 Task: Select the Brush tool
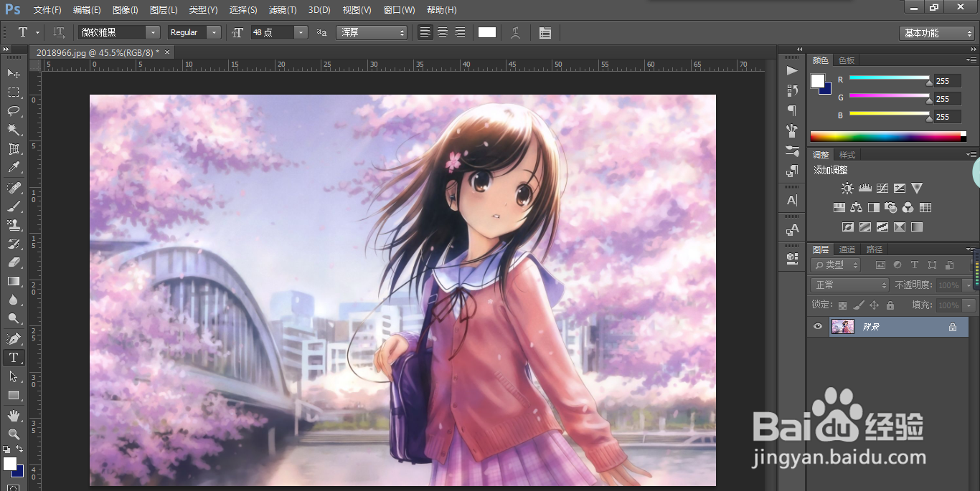(14, 206)
